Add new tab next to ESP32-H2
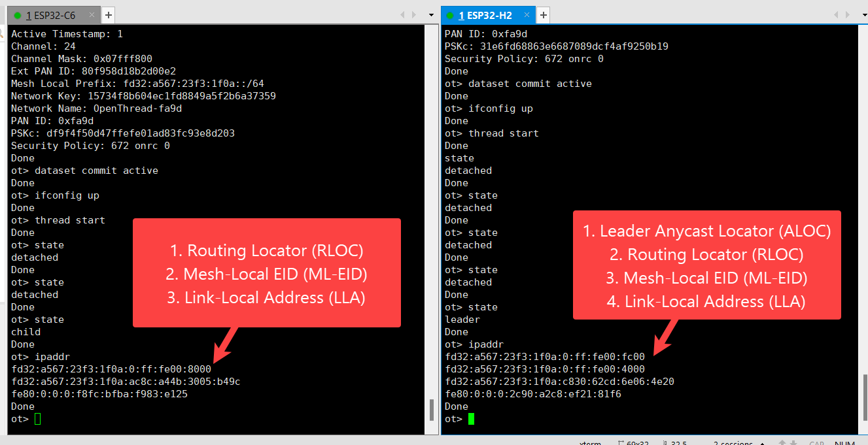This screenshot has height=445, width=868. coord(544,15)
